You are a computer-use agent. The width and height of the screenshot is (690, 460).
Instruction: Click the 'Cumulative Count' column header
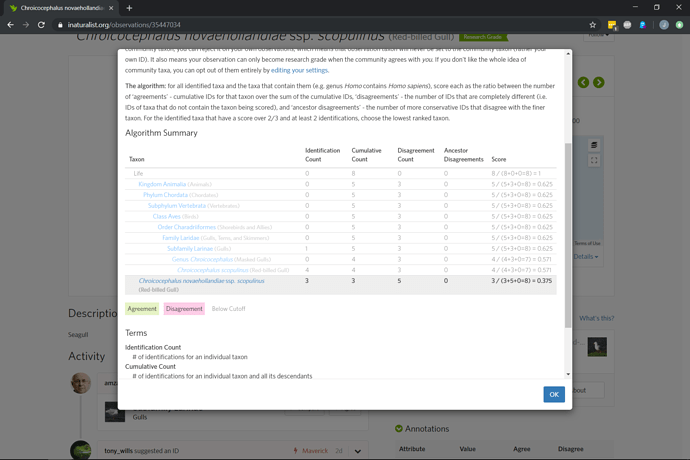366,155
